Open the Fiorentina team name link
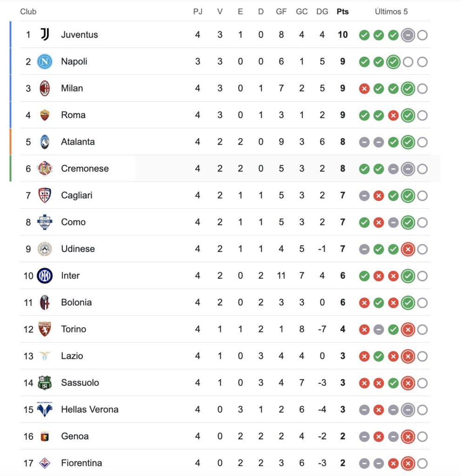Viewport: 461px width, 476px height. tap(81, 463)
